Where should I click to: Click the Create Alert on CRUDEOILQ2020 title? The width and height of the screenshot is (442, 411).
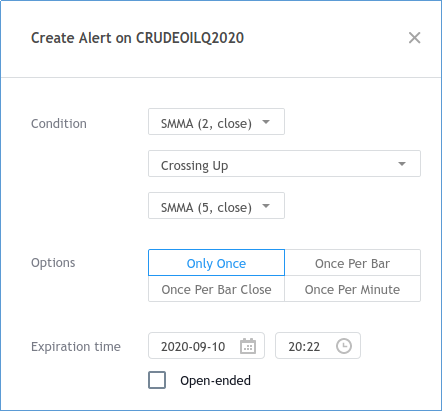click(137, 38)
